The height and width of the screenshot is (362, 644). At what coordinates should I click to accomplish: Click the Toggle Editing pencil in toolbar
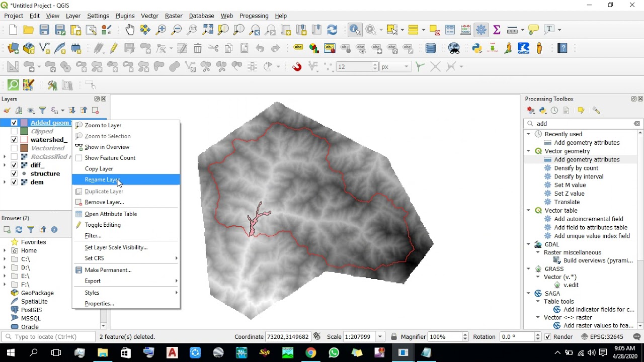point(114,48)
